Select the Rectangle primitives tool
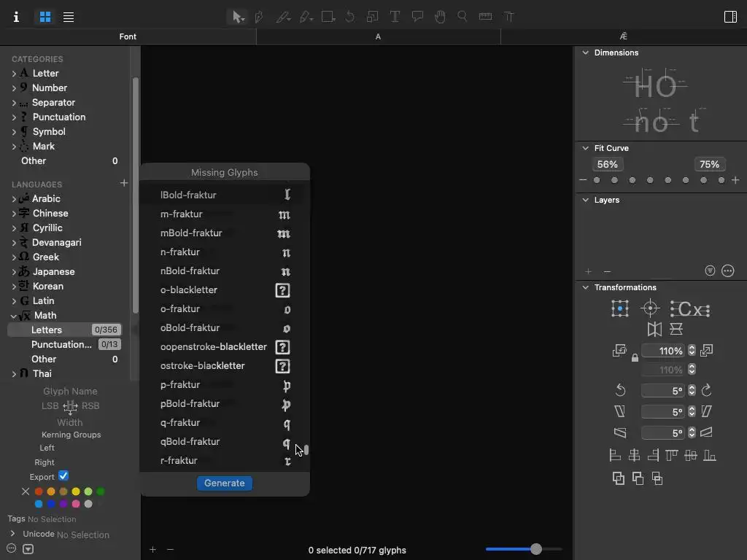747x560 pixels. [x=328, y=17]
